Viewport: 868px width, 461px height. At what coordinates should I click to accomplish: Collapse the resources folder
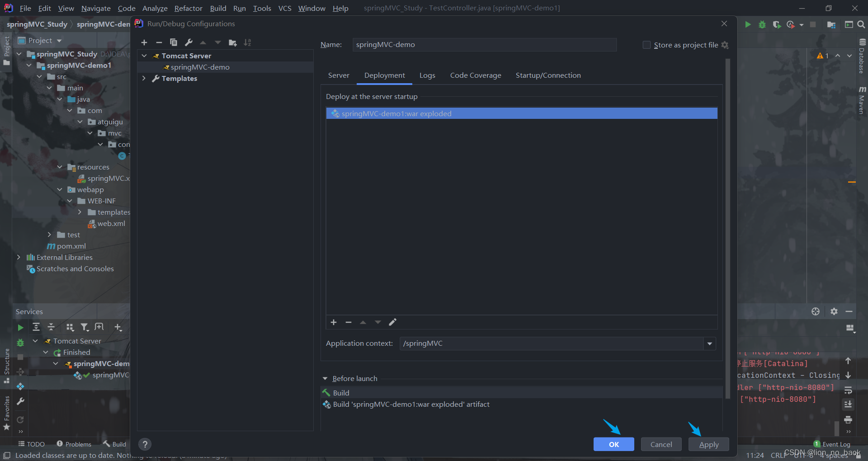[x=60, y=167]
